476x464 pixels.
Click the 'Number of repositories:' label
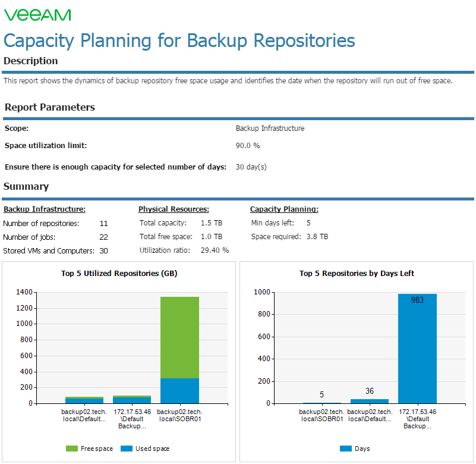click(41, 223)
